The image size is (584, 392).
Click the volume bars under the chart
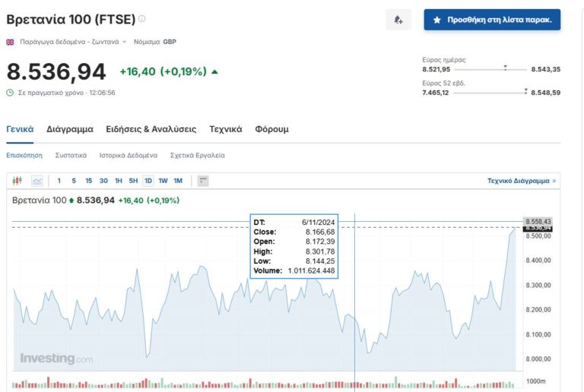click(266, 383)
